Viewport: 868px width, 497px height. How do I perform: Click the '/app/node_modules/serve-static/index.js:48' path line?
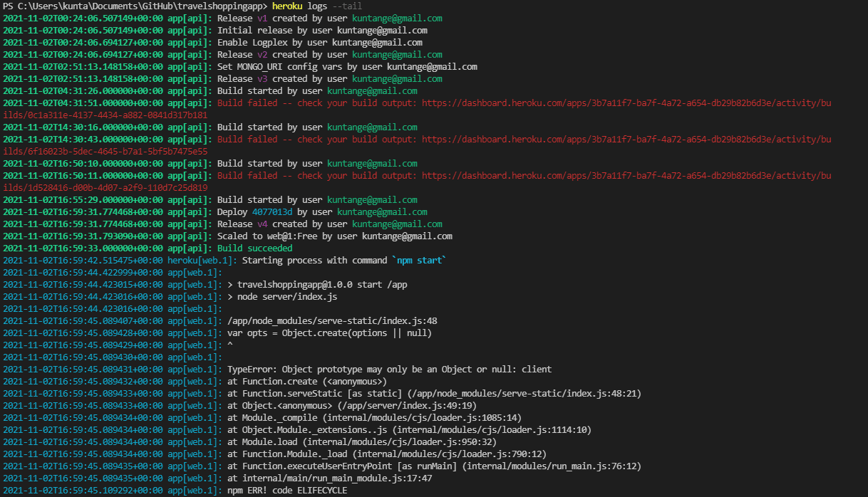332,320
